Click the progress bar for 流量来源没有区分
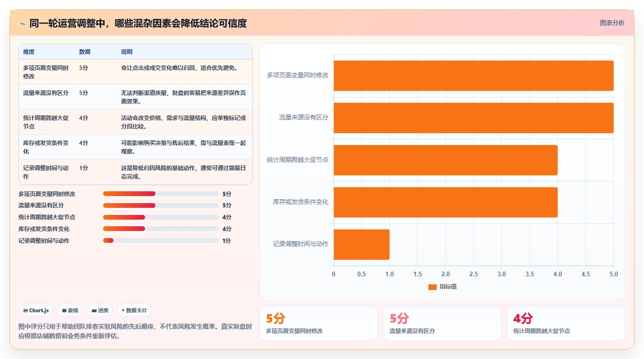Image resolution: width=644 pixels, height=359 pixels. point(161,205)
